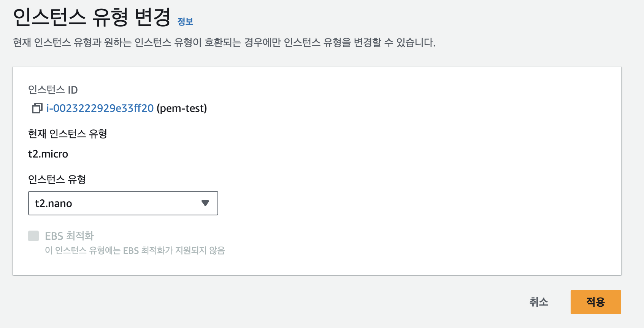Copy the instance ID using the copy icon
Viewport: 644px width, 328px height.
[37, 108]
